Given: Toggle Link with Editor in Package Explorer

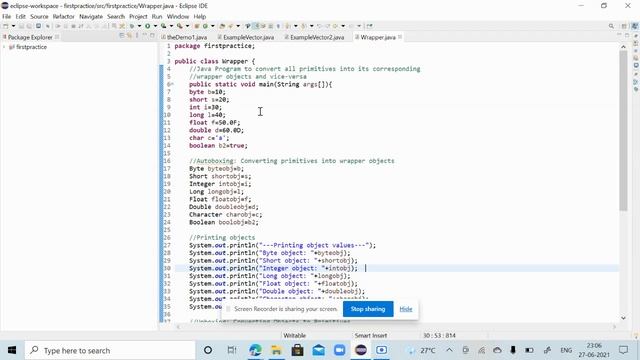Looking at the screenshot, I should click(129, 36).
